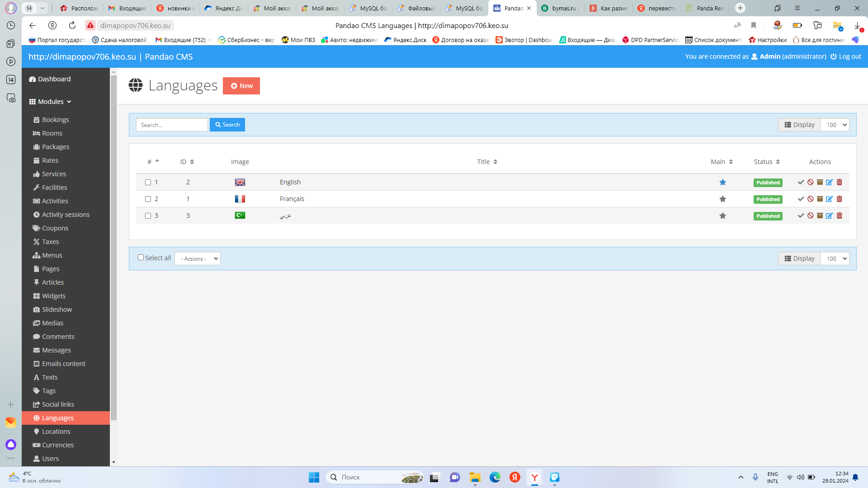
Task: Click the star icon in the Arabic row
Action: [x=722, y=216]
